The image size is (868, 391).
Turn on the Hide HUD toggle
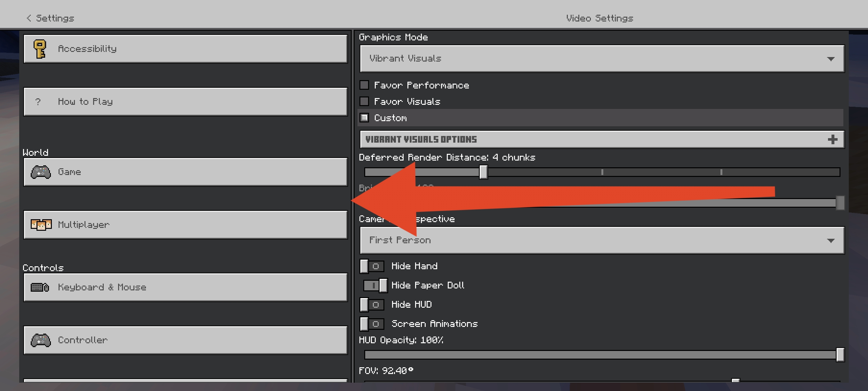click(x=372, y=305)
